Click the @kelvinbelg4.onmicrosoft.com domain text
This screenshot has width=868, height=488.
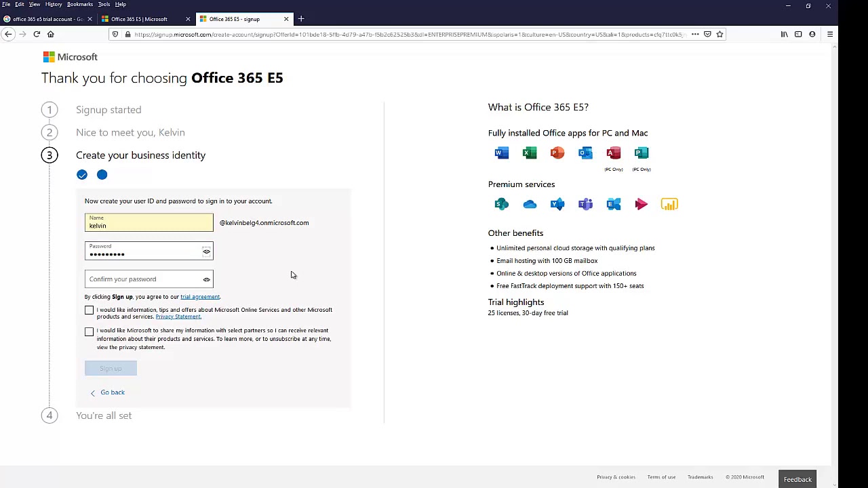point(264,223)
